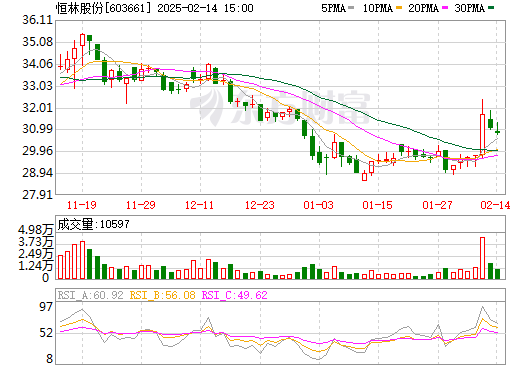The image size is (520, 365).
Task: Click the 01-15 date label
Action: point(378,205)
